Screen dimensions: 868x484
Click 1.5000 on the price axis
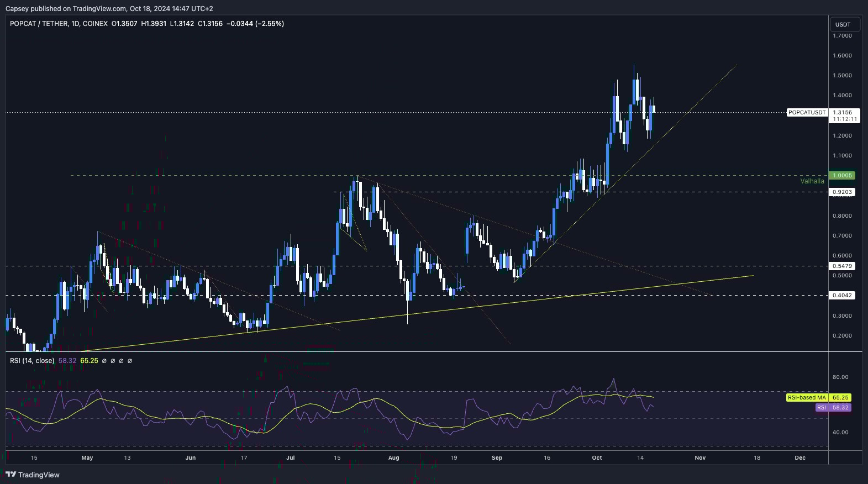coord(843,76)
